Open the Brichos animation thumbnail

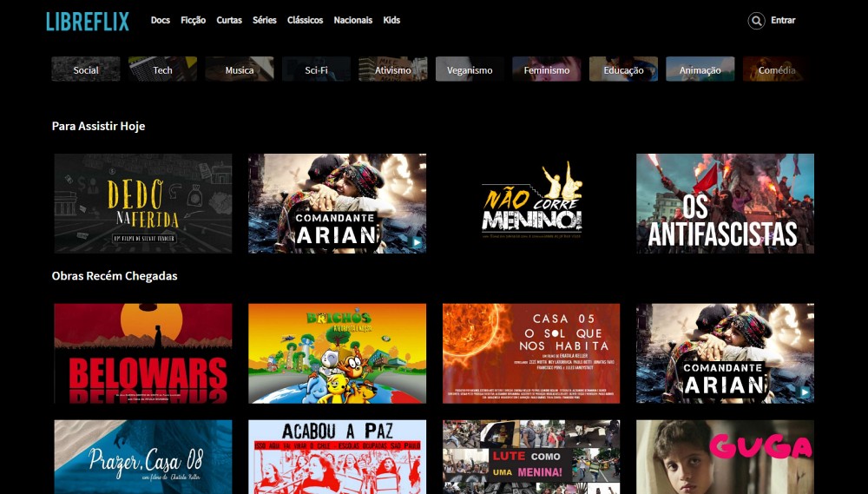point(337,353)
